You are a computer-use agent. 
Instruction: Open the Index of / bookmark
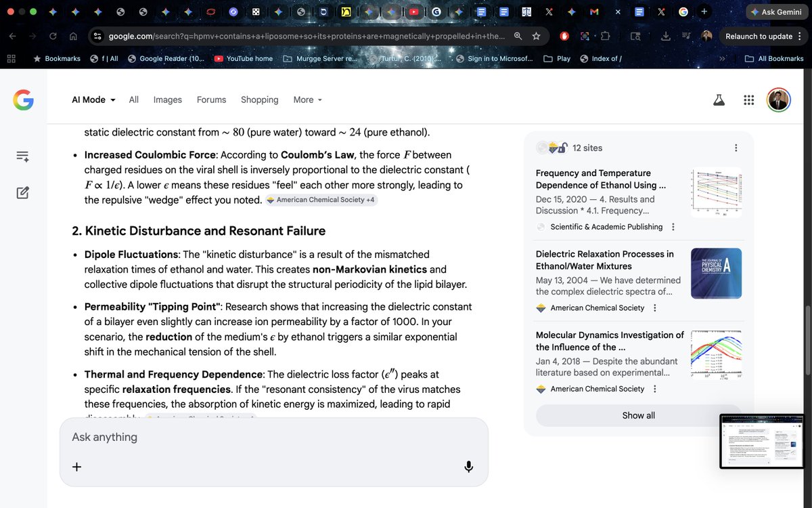click(x=601, y=59)
